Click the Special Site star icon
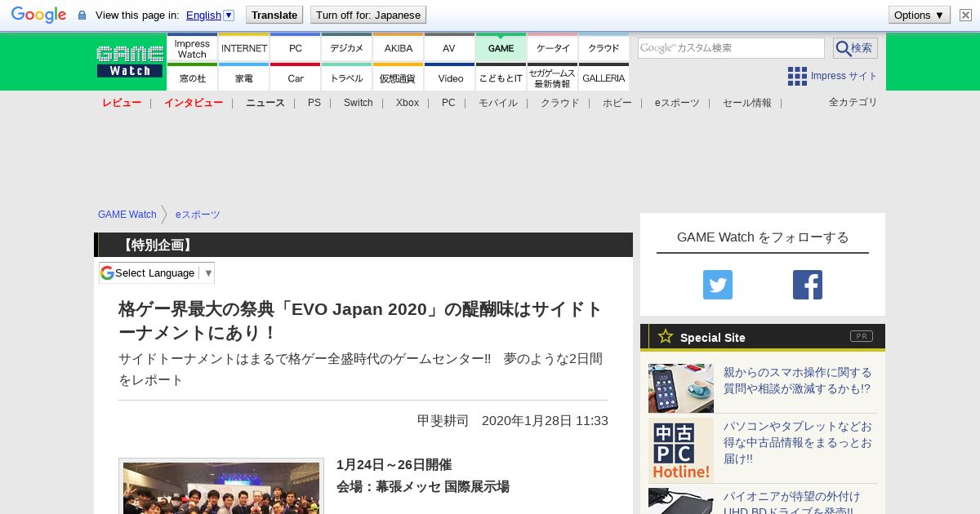 666,336
